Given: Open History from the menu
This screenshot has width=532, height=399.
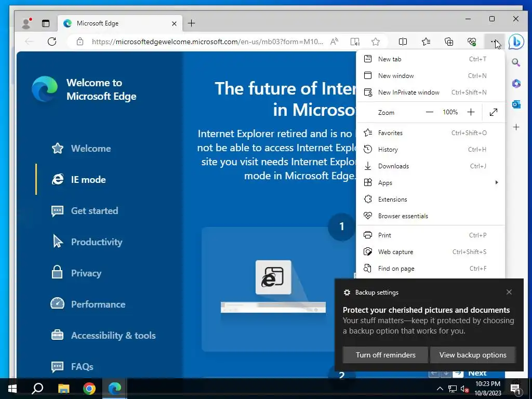Looking at the screenshot, I should click(x=431, y=150).
